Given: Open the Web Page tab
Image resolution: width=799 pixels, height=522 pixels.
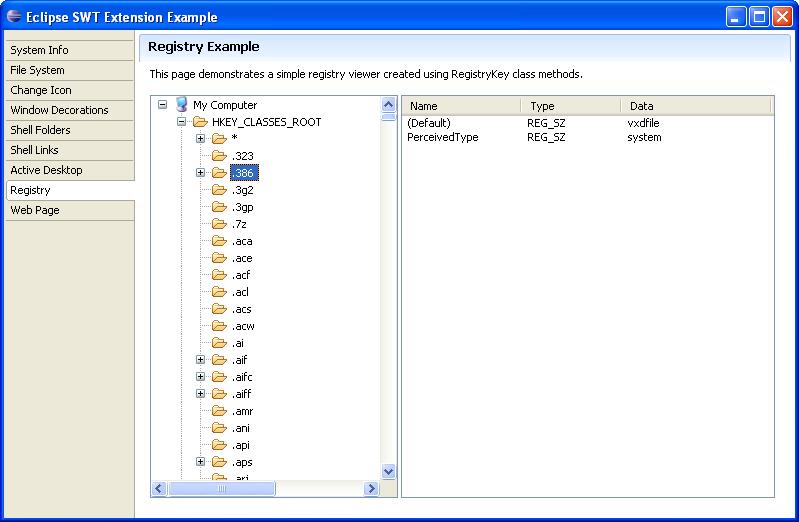Looking at the screenshot, I should click(x=70, y=210).
